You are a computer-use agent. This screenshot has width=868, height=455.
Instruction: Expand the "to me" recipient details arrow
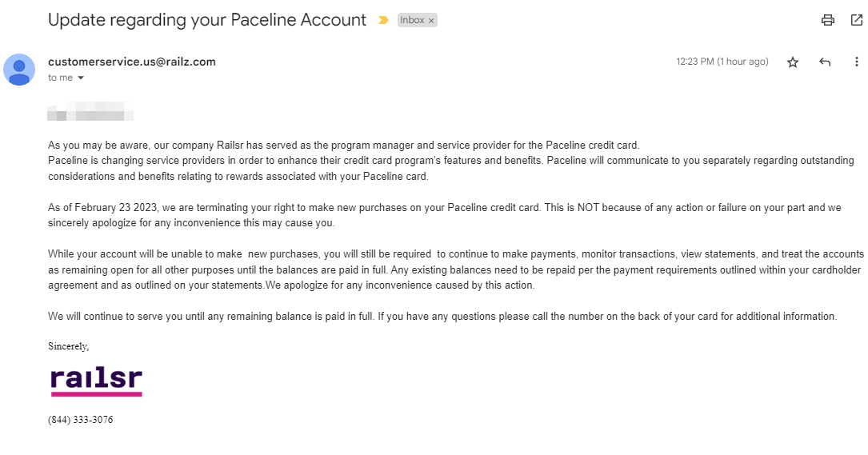pyautogui.click(x=81, y=78)
